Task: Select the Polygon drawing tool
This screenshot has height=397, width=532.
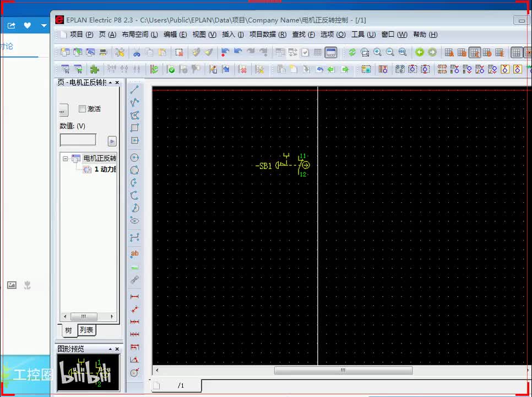Action: [x=135, y=115]
